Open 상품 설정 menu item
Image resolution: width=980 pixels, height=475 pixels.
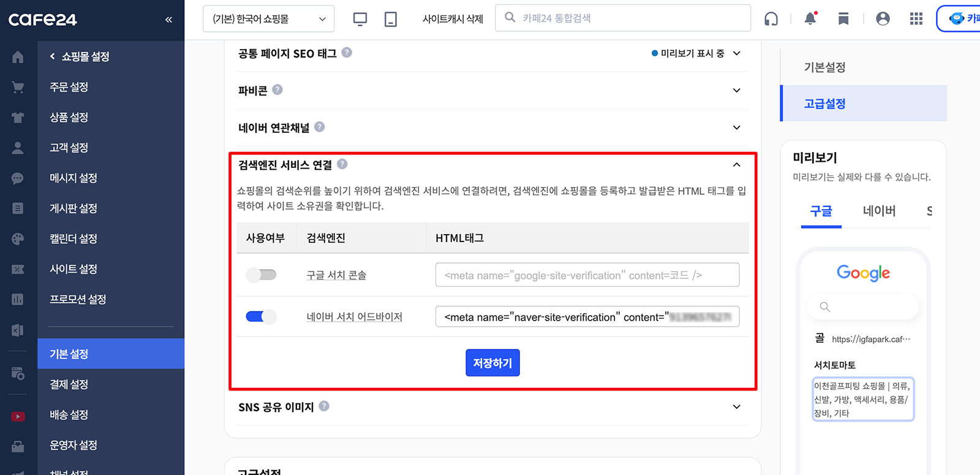tap(69, 117)
